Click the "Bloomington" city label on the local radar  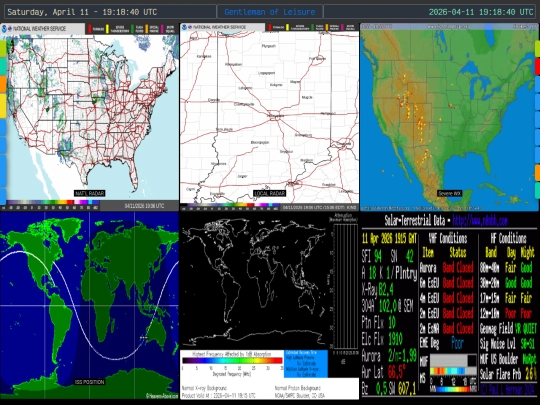click(x=260, y=142)
